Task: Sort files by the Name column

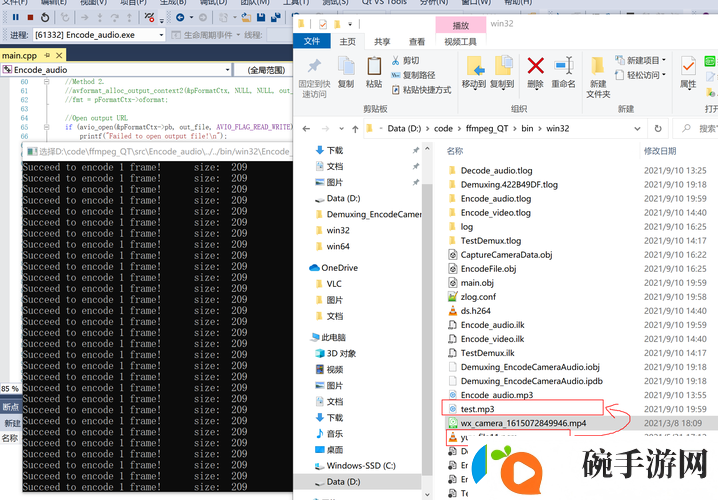Action: coord(455,151)
